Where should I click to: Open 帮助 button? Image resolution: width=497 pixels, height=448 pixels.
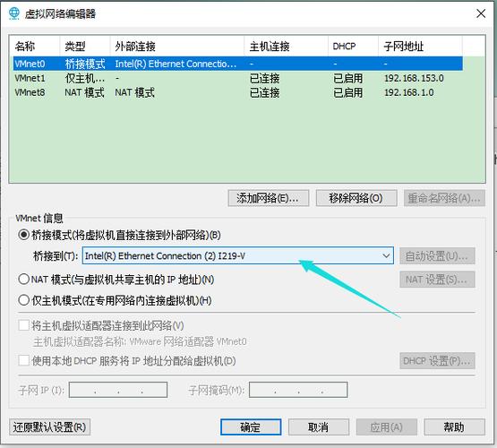pos(454,427)
